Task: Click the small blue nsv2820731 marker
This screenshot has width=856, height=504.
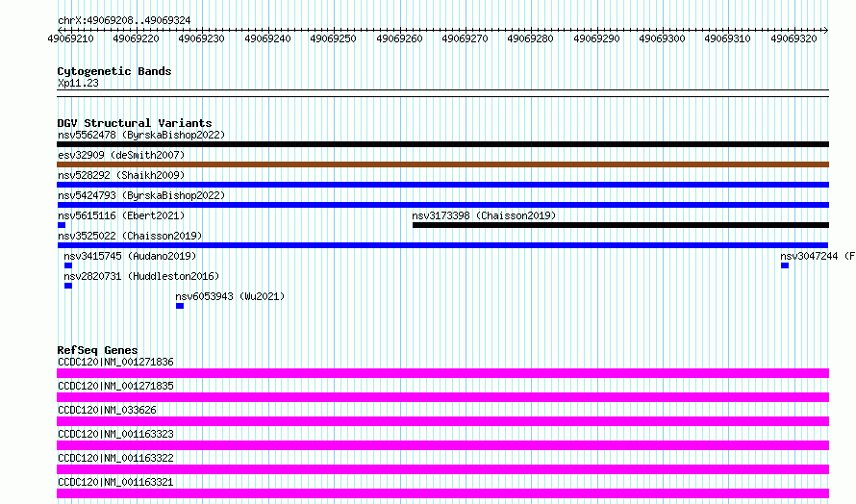Action: coord(68,286)
